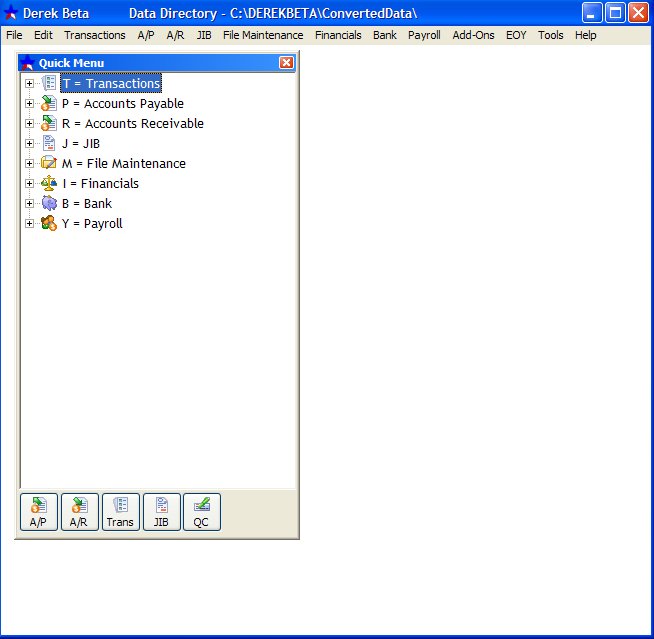
Task: Select the 'B = Bank' tree label
Action: [x=87, y=204]
